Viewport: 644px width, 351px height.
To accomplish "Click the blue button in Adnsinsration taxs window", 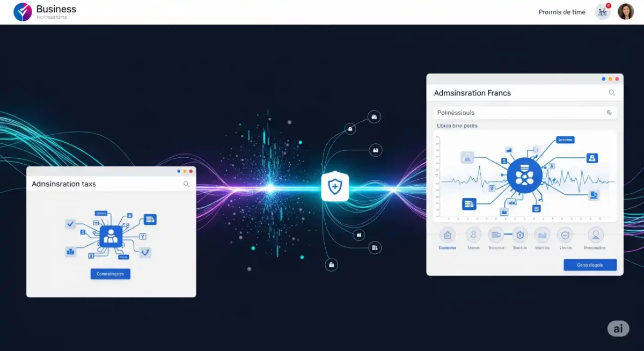I will pos(111,274).
